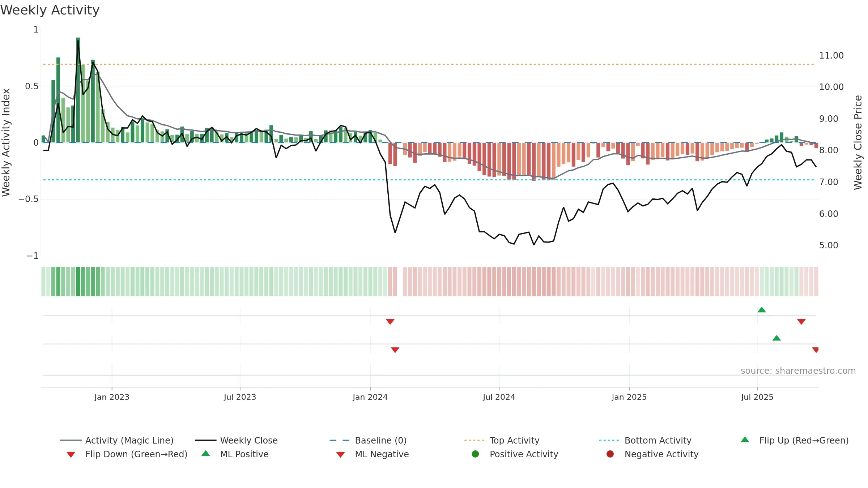Click the red flip-down marker in early 2024 top row
Viewport: 868px width, 488px height.
tap(390, 322)
